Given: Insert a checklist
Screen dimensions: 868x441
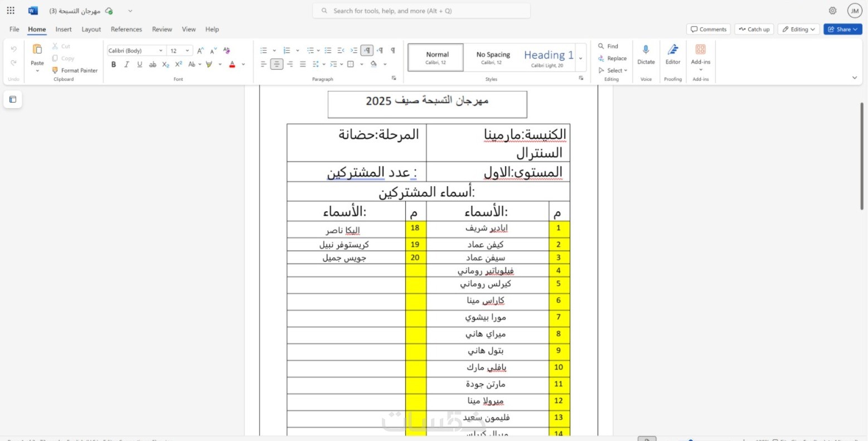Looking at the screenshot, I should tap(328, 50).
